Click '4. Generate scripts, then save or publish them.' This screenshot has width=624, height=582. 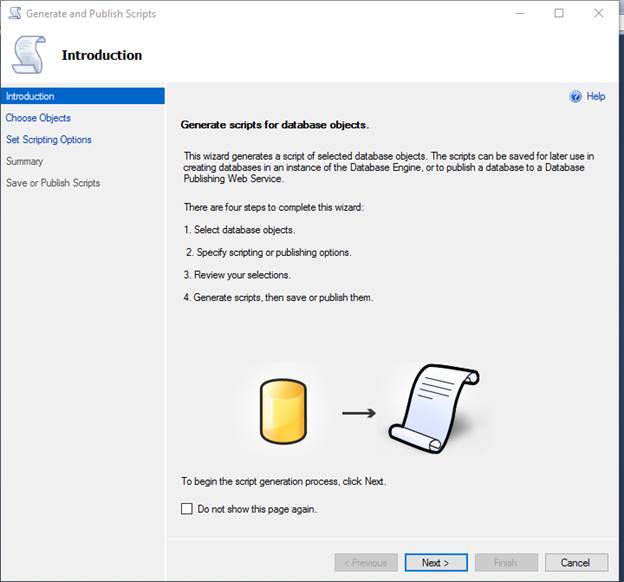[278, 298]
